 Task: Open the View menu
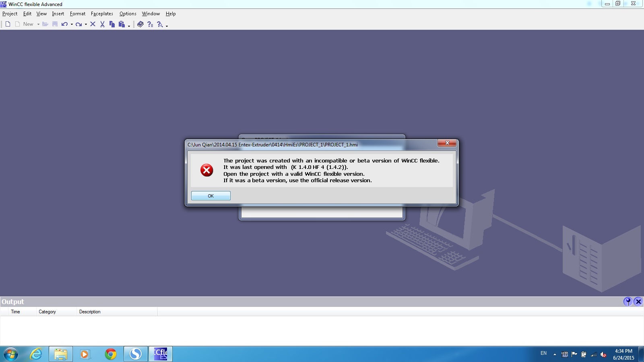pos(41,14)
